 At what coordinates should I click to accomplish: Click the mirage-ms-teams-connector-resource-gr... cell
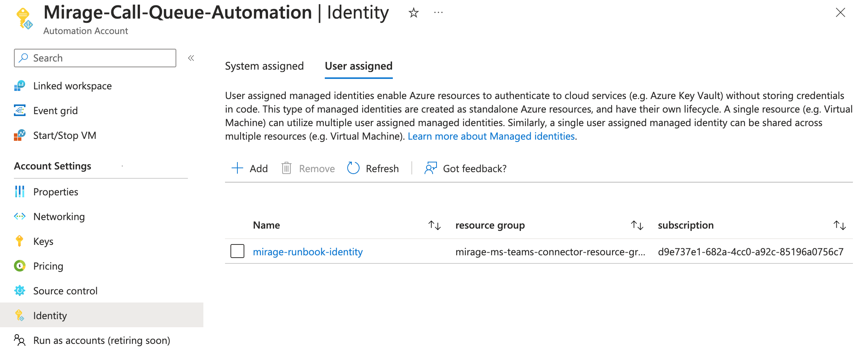point(550,252)
